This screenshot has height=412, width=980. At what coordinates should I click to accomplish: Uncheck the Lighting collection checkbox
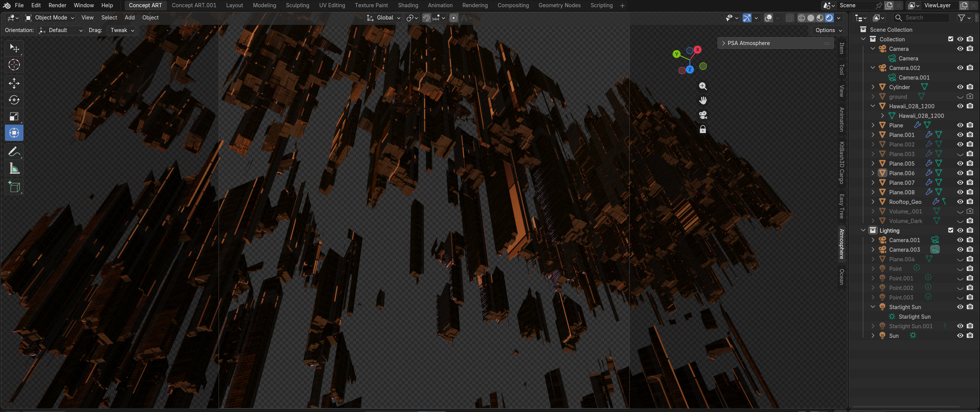click(x=951, y=230)
